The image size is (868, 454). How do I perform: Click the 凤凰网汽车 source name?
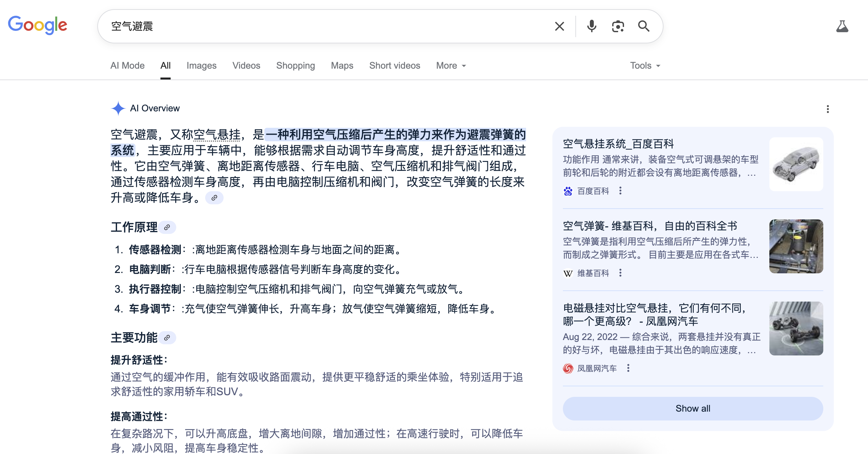tap(597, 369)
